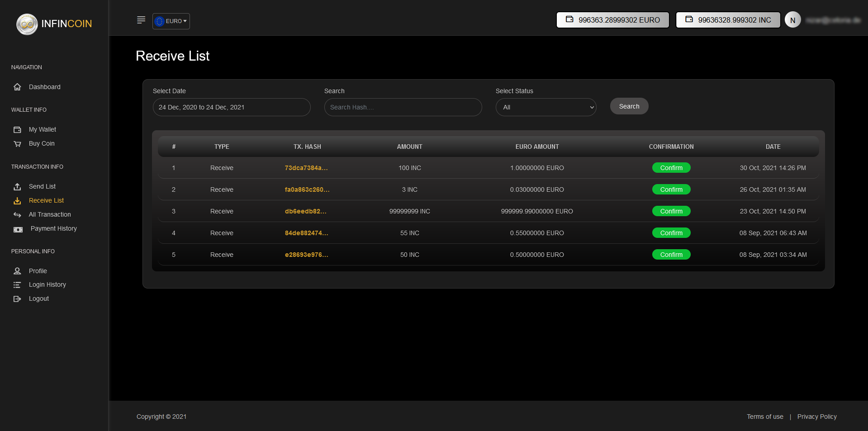Click the hamburger menu icon in header
Image resolution: width=868 pixels, height=431 pixels.
point(141,20)
